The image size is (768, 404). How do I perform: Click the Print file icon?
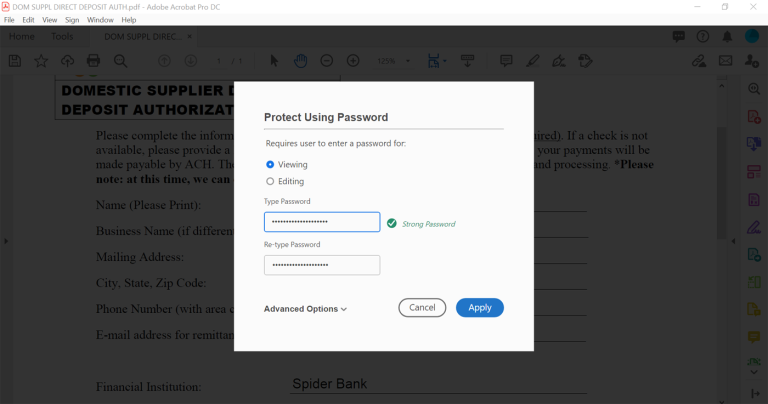pos(93,61)
